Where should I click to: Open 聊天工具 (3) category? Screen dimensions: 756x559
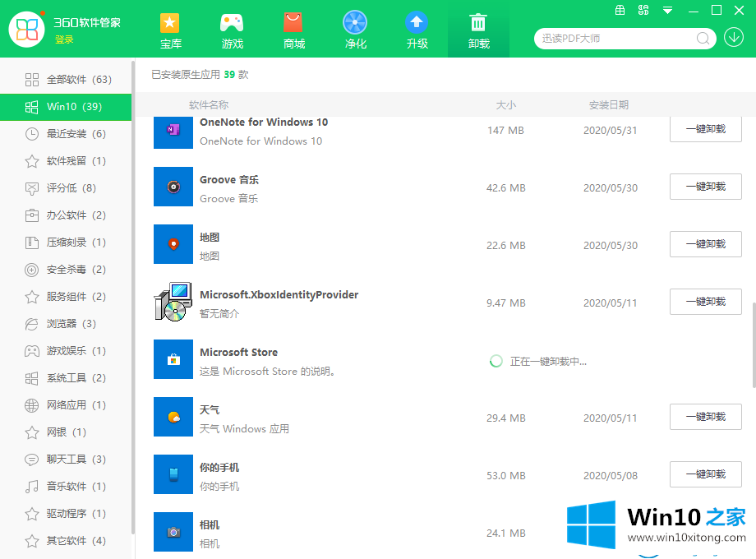coord(66,460)
